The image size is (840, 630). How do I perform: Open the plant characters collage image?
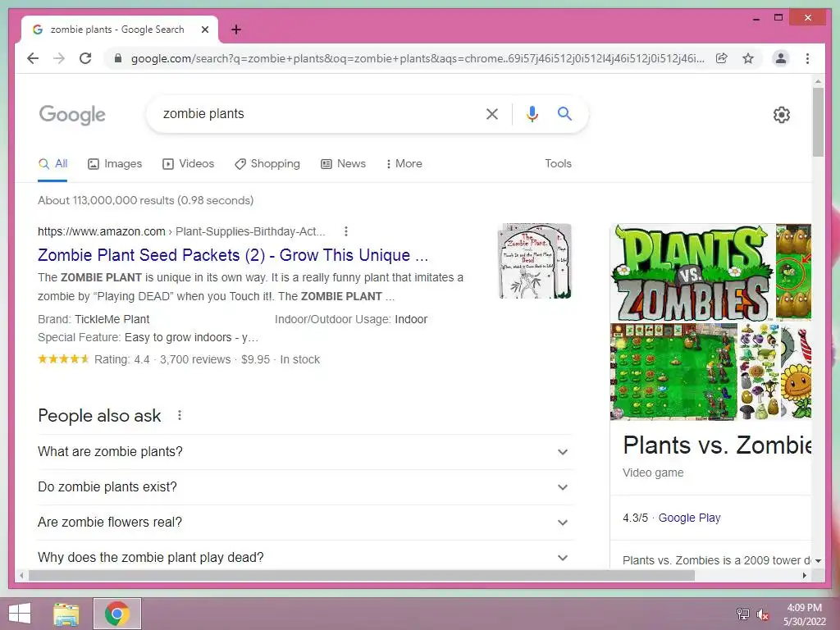pyautogui.click(x=760, y=372)
